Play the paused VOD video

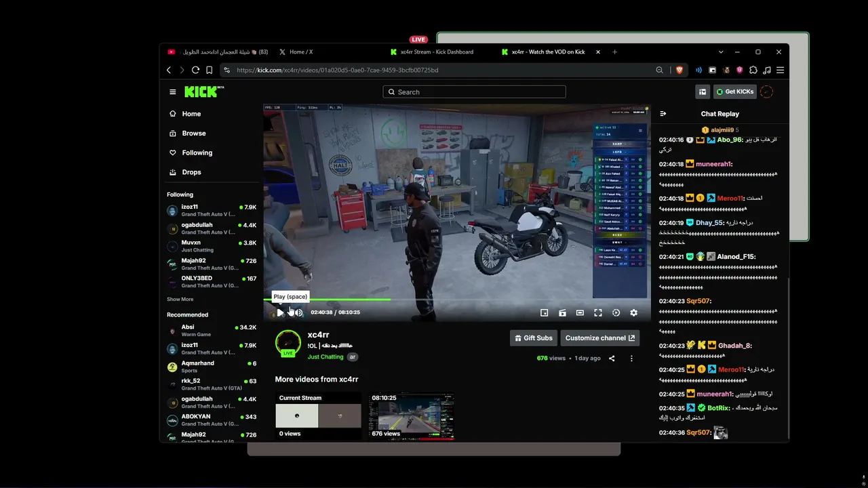(280, 312)
